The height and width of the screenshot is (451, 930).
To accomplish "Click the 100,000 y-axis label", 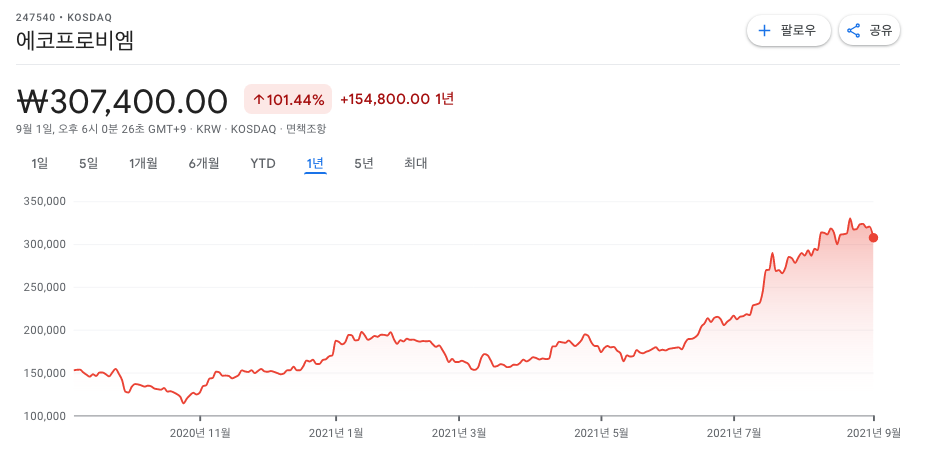I will click(x=44, y=416).
